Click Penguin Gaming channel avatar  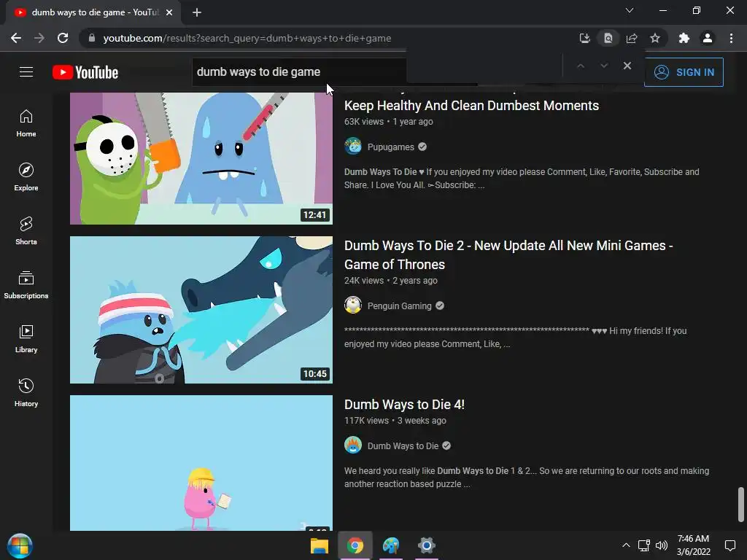click(353, 306)
